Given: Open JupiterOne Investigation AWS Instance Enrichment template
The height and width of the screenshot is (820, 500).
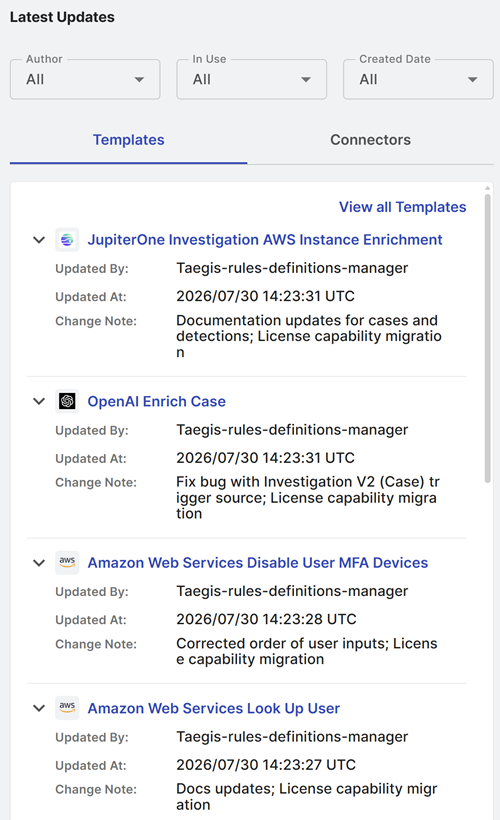Looking at the screenshot, I should point(265,240).
